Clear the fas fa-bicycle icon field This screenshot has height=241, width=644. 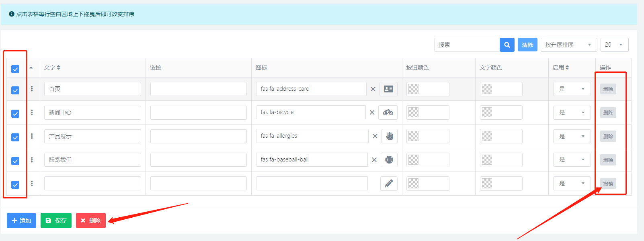coord(372,112)
